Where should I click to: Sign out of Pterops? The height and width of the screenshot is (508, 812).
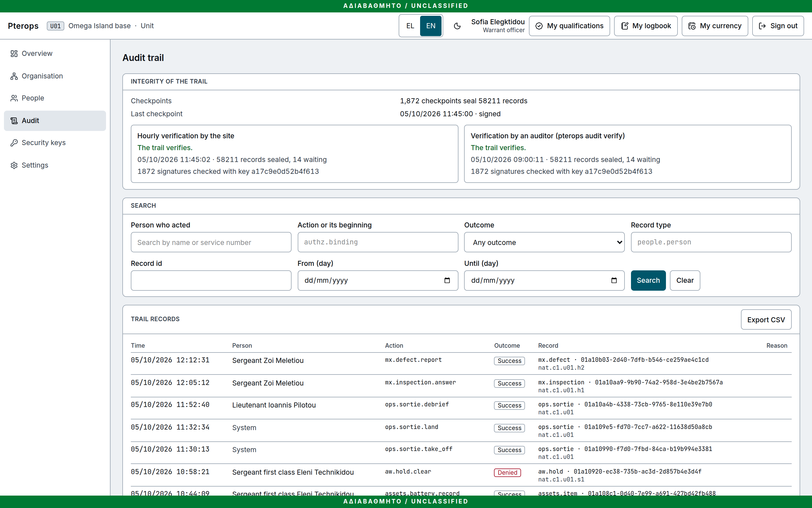[x=778, y=26]
